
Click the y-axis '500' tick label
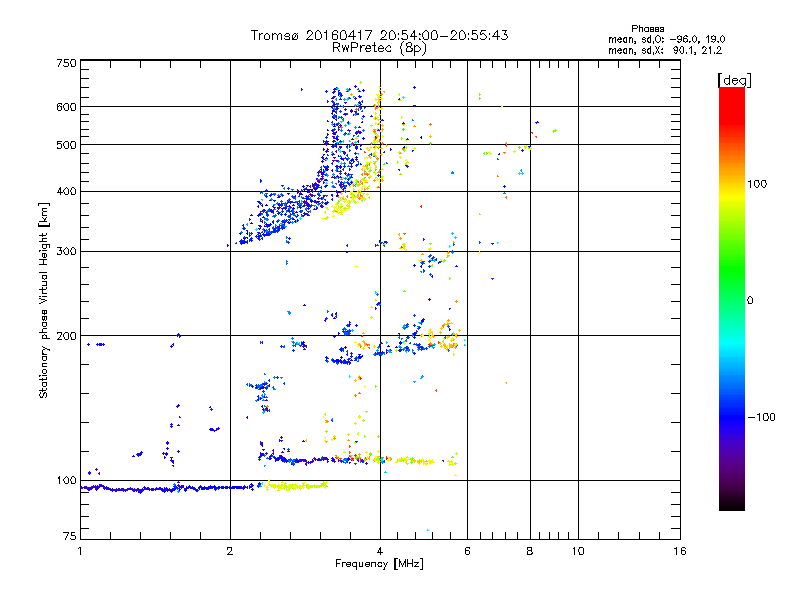(66, 145)
